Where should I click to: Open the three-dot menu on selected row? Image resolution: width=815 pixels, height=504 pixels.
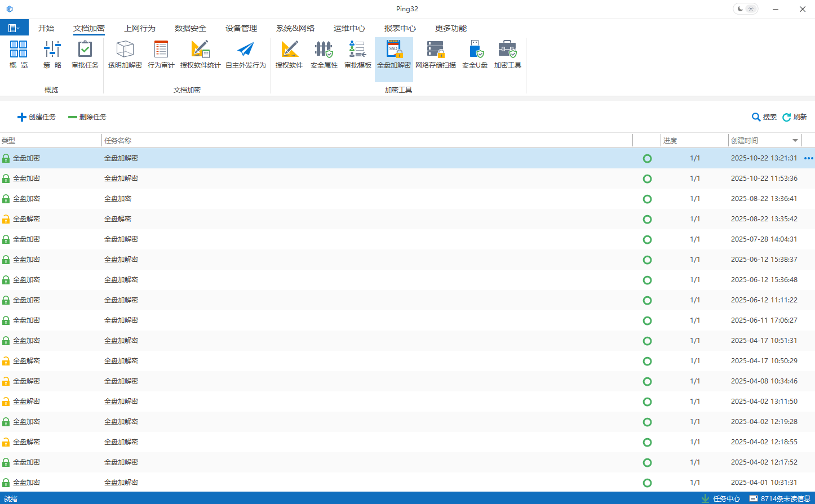[x=808, y=158]
